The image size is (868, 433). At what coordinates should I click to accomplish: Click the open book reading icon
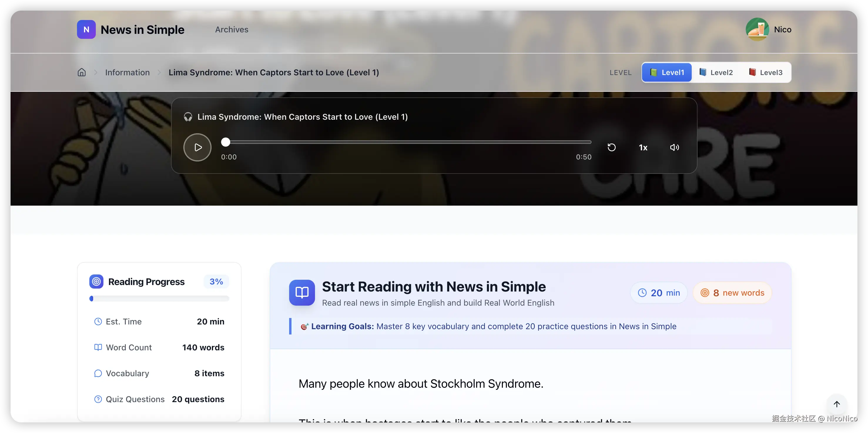(x=302, y=292)
